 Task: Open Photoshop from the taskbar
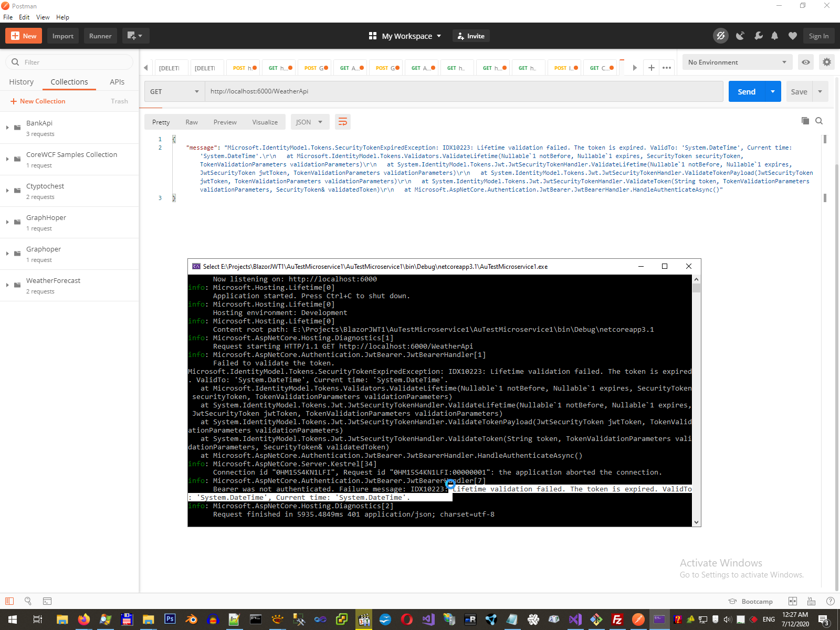[x=170, y=619]
